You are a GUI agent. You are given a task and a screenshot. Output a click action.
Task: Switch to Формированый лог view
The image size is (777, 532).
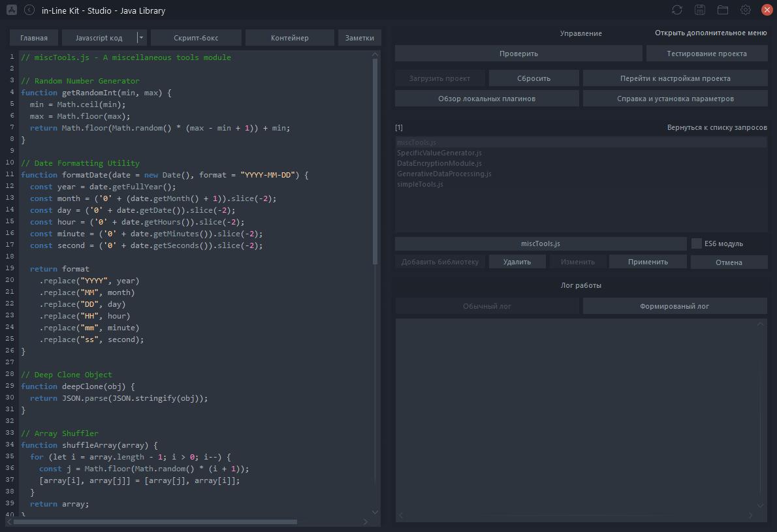[x=674, y=306]
